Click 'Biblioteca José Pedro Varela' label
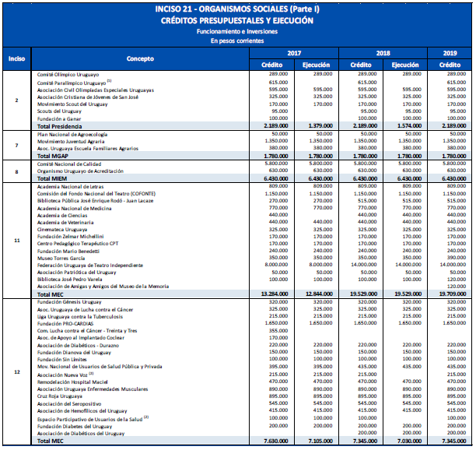The width and height of the screenshot is (476, 450). [69, 279]
